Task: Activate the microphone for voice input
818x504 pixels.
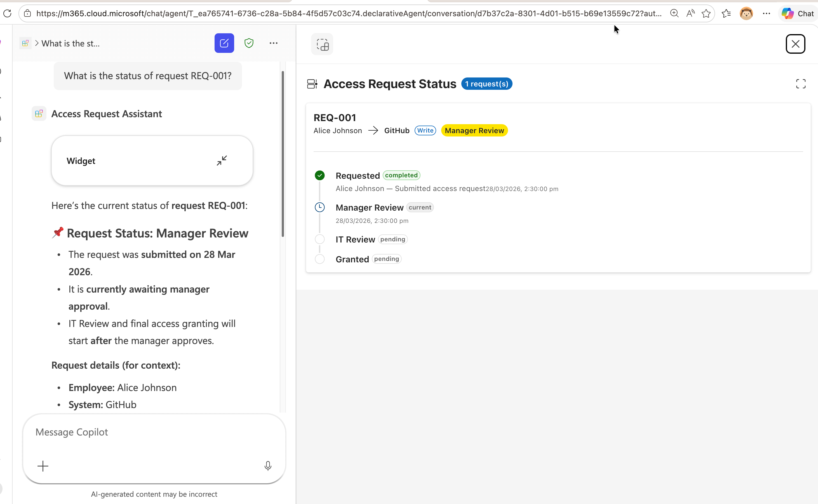Action: pyautogui.click(x=268, y=466)
